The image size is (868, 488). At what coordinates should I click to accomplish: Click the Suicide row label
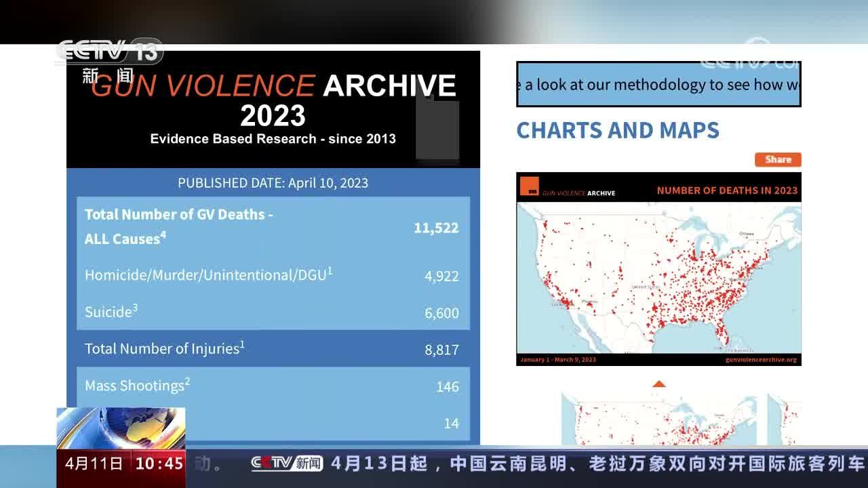tap(111, 311)
